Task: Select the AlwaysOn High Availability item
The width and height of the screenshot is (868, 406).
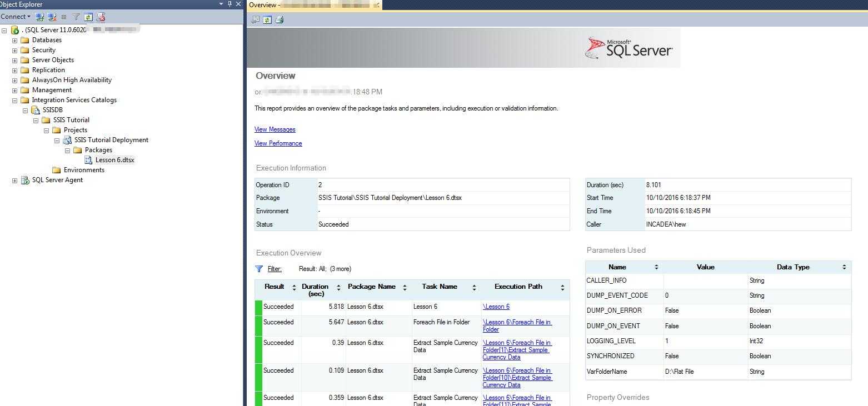Action: pos(72,80)
